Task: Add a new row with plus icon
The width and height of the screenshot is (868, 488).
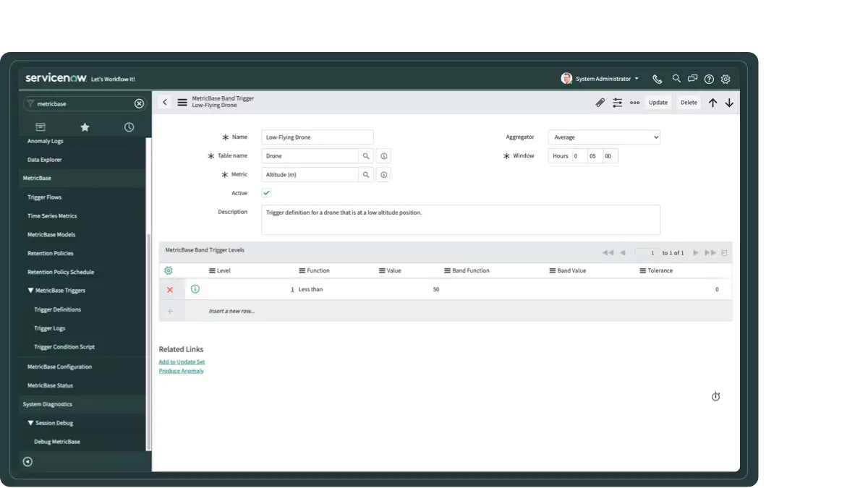Action: click(x=170, y=311)
